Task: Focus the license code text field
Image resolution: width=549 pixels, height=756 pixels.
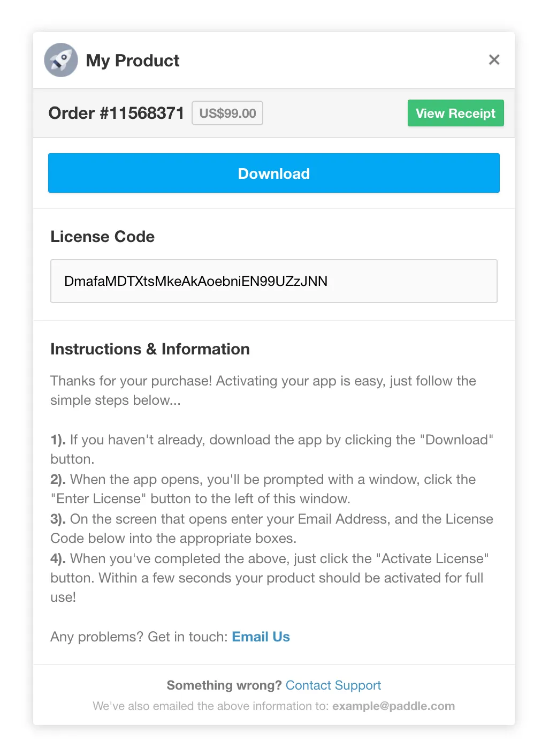Action: (x=273, y=282)
